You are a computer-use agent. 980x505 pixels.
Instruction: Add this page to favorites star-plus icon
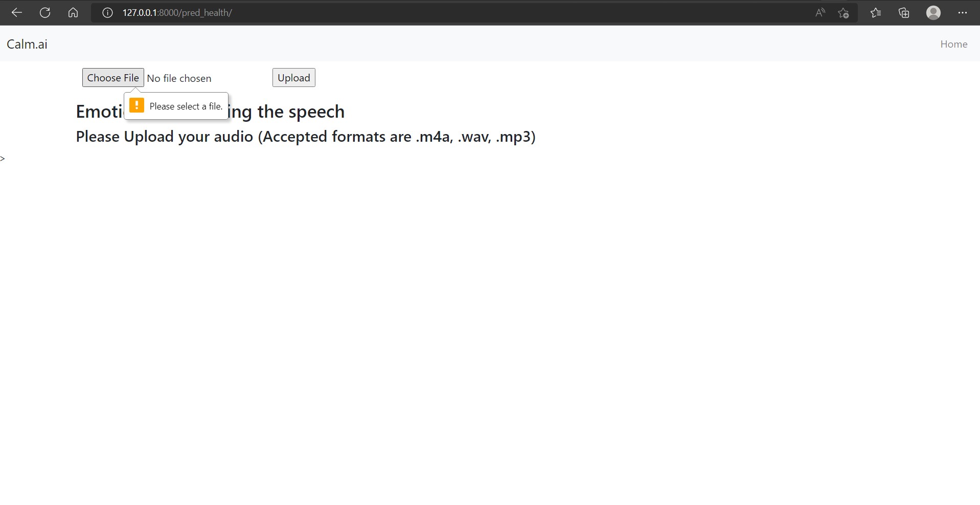(x=844, y=13)
